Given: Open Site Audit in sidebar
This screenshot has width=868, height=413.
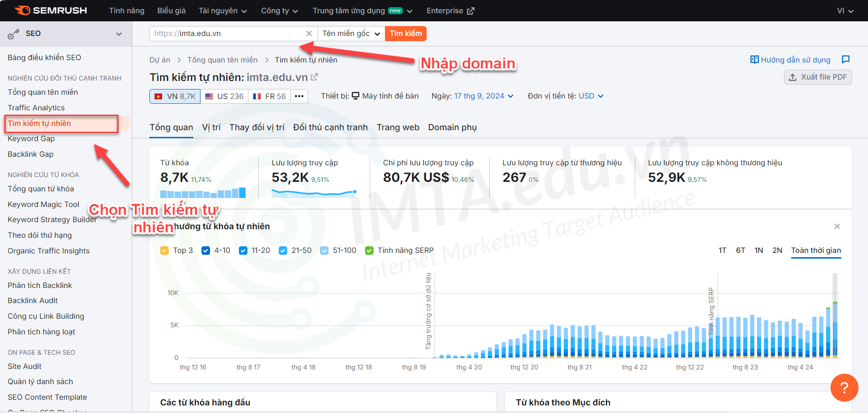Looking at the screenshot, I should pos(25,367).
